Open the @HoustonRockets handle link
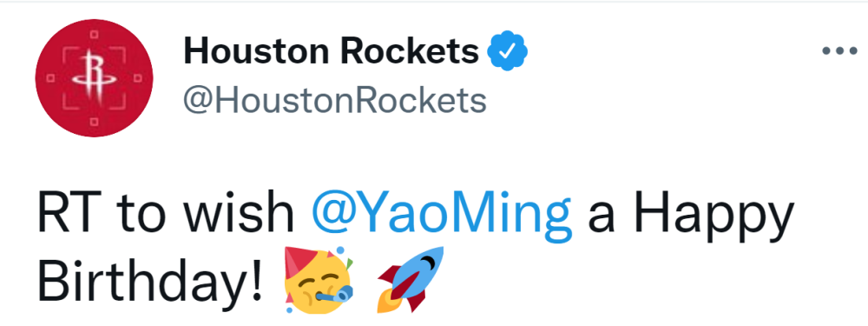This screenshot has width=868, height=326. tap(335, 101)
